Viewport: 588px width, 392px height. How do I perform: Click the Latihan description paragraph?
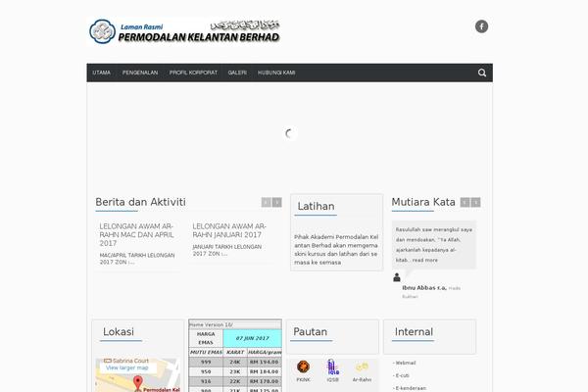click(336, 250)
